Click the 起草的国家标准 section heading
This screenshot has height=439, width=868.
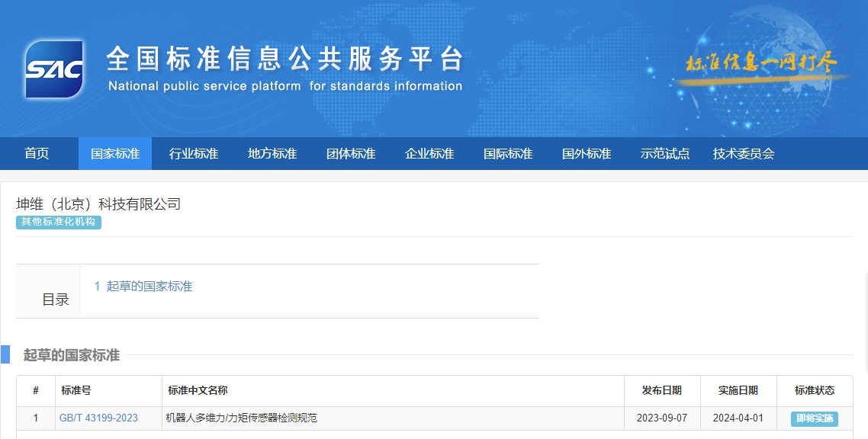(72, 355)
